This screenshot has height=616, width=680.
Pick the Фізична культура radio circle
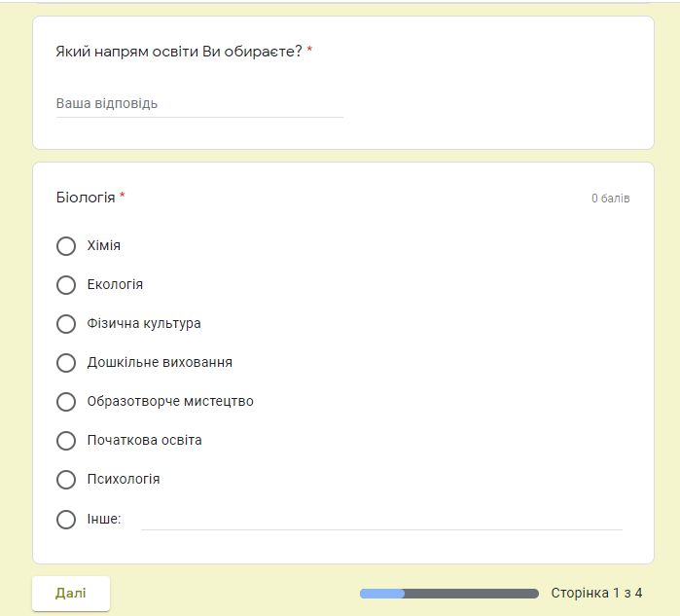click(66, 324)
